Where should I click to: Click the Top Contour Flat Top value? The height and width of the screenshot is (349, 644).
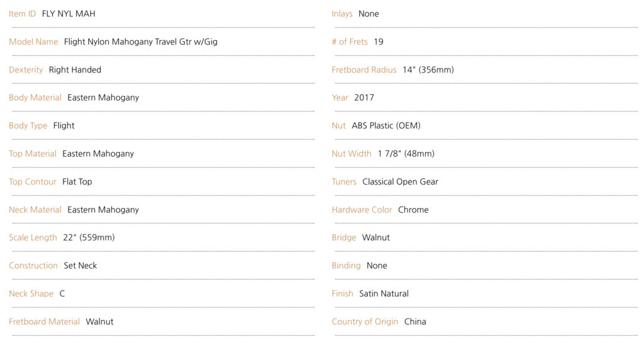(x=77, y=182)
